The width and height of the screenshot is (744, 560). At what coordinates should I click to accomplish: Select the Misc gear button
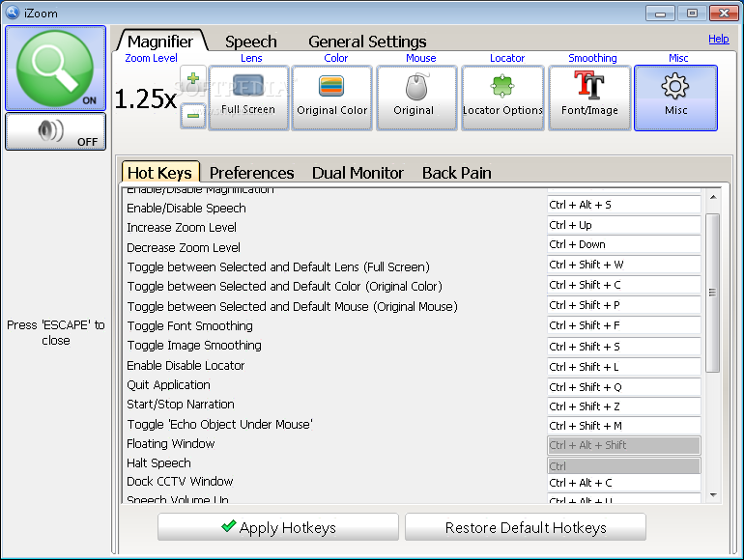click(x=675, y=98)
